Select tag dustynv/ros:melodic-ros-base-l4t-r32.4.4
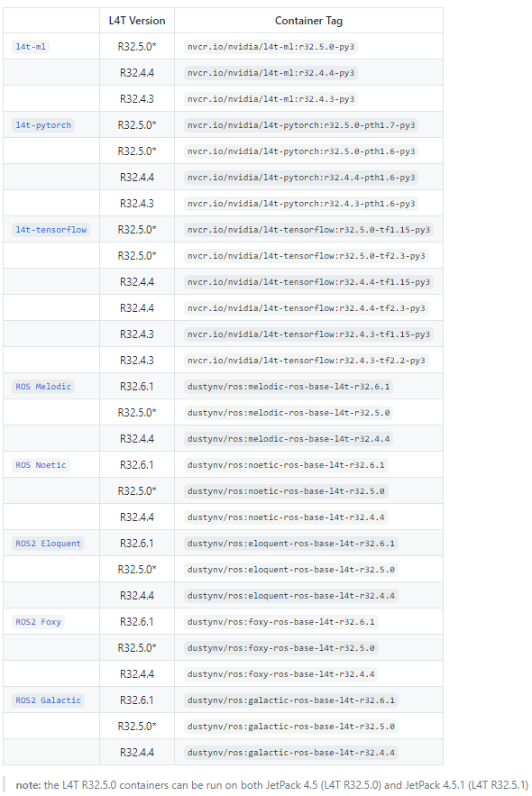532x796 pixels. (289, 439)
